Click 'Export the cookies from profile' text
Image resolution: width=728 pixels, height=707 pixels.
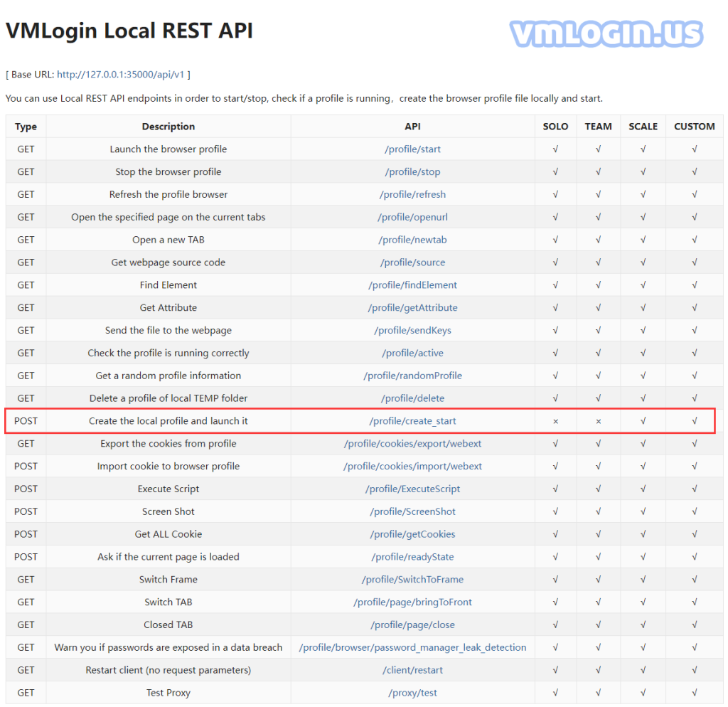pos(168,444)
